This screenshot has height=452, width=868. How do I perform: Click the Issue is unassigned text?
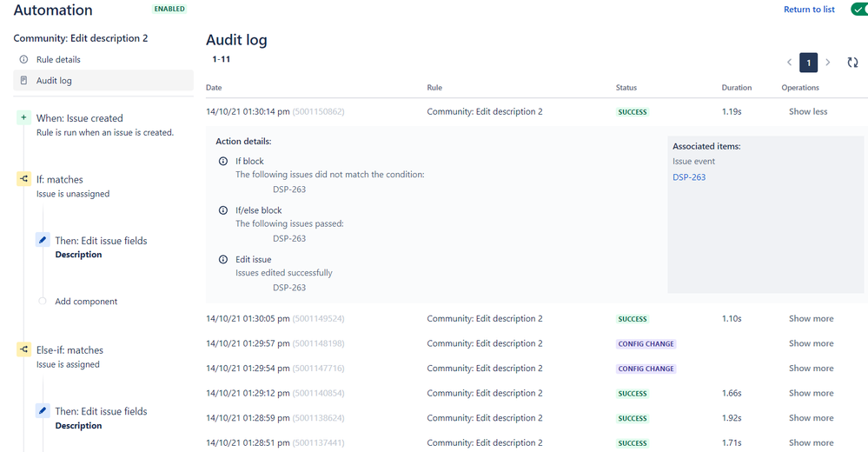pos(72,194)
